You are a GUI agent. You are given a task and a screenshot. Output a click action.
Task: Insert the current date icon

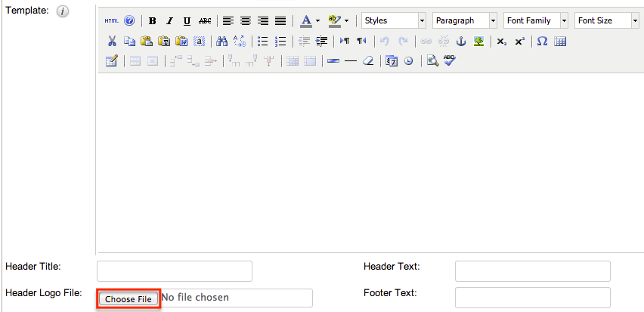(x=391, y=61)
